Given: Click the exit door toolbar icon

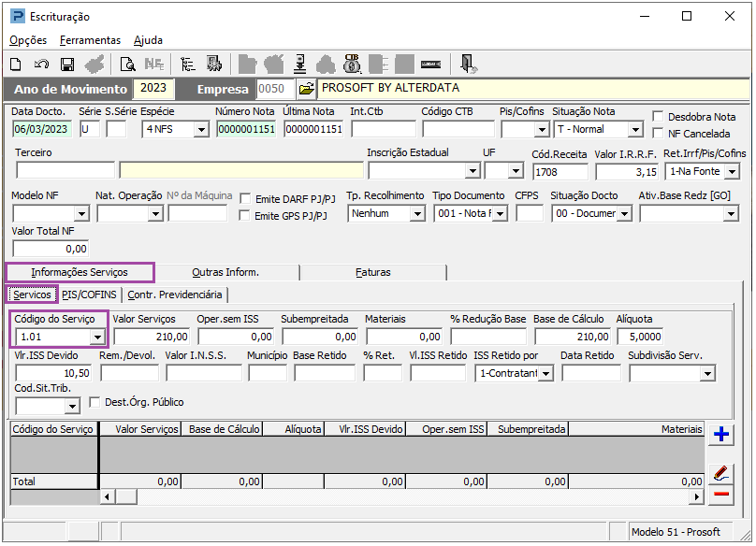Looking at the screenshot, I should click(x=468, y=65).
